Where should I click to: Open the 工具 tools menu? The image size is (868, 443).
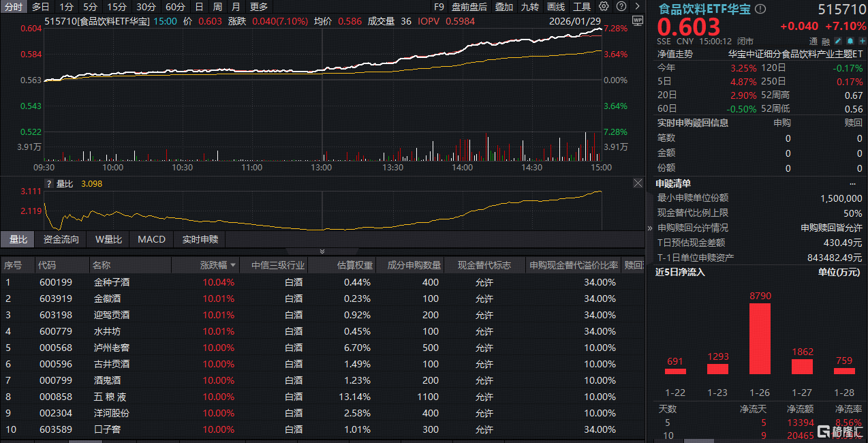[582, 7]
